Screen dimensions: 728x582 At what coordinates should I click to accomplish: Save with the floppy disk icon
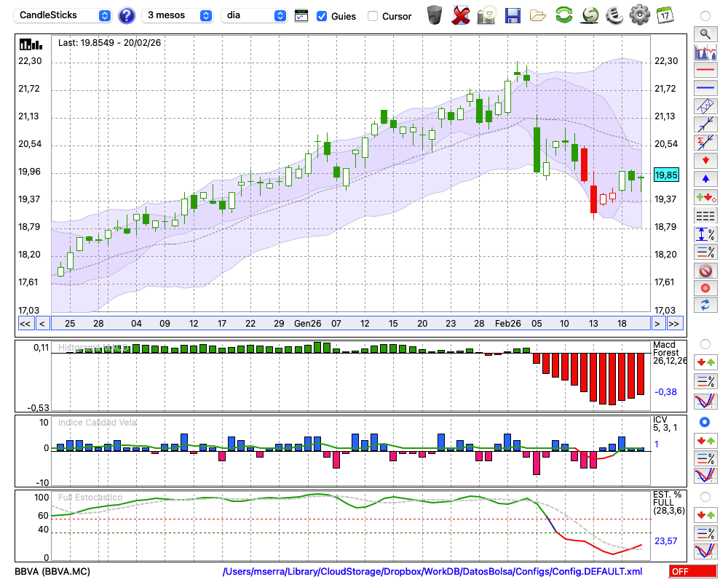point(513,15)
